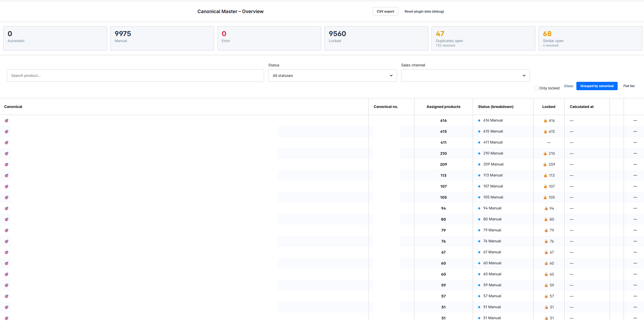
Task: Sort by the Assigned products column header
Action: 443,107
